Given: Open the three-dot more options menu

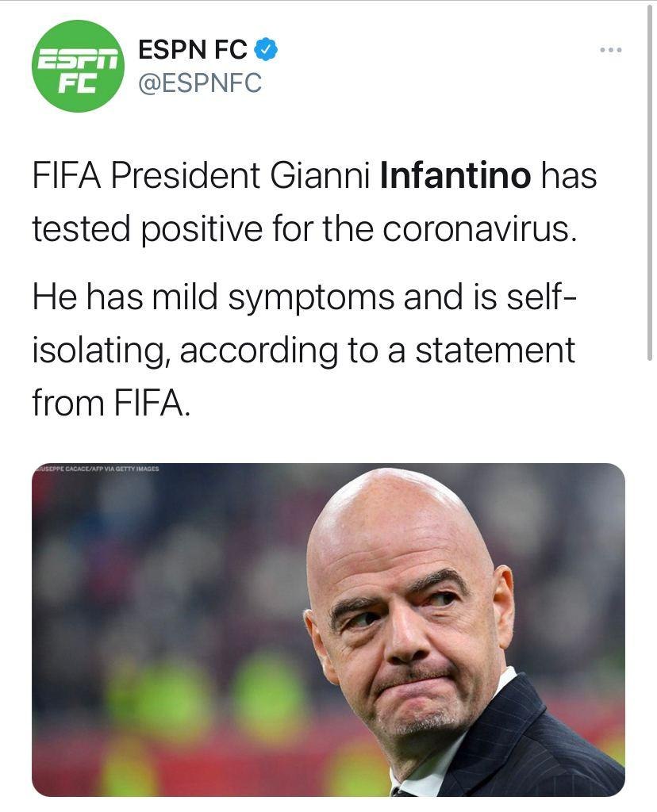Looking at the screenshot, I should [x=611, y=51].
